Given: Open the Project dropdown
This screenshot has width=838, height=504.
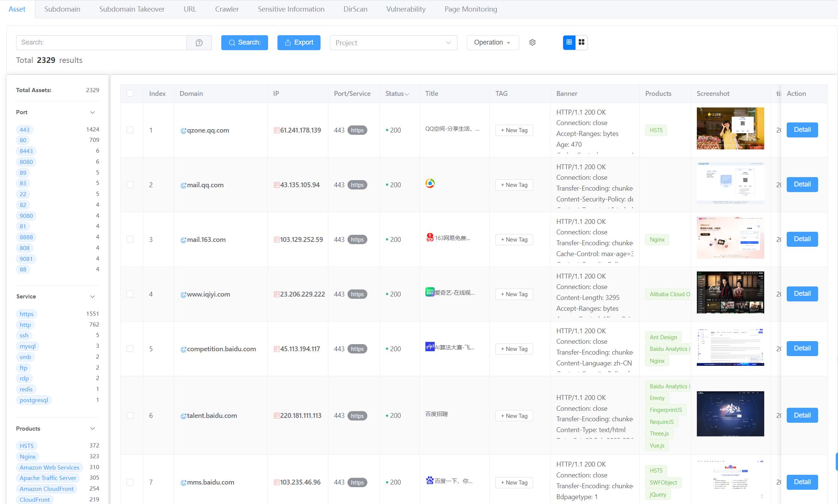Looking at the screenshot, I should point(393,43).
